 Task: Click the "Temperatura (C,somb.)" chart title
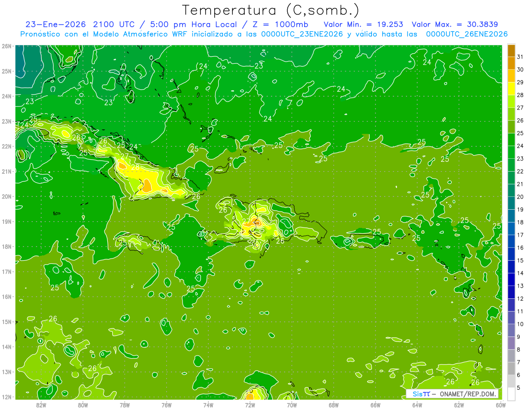(271, 10)
